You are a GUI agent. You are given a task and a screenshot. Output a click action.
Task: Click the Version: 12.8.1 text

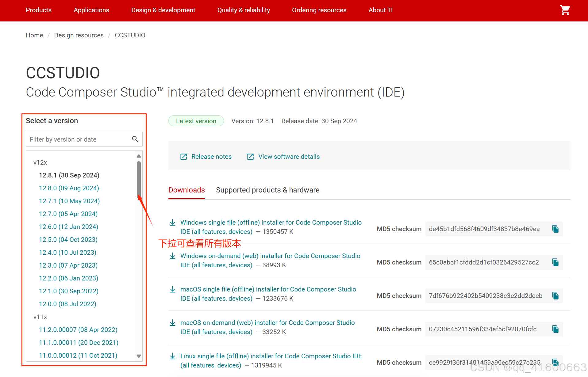tap(252, 121)
